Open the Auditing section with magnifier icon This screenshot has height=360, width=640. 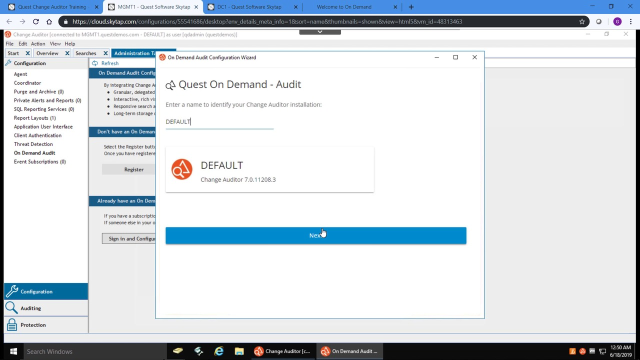(x=46, y=308)
